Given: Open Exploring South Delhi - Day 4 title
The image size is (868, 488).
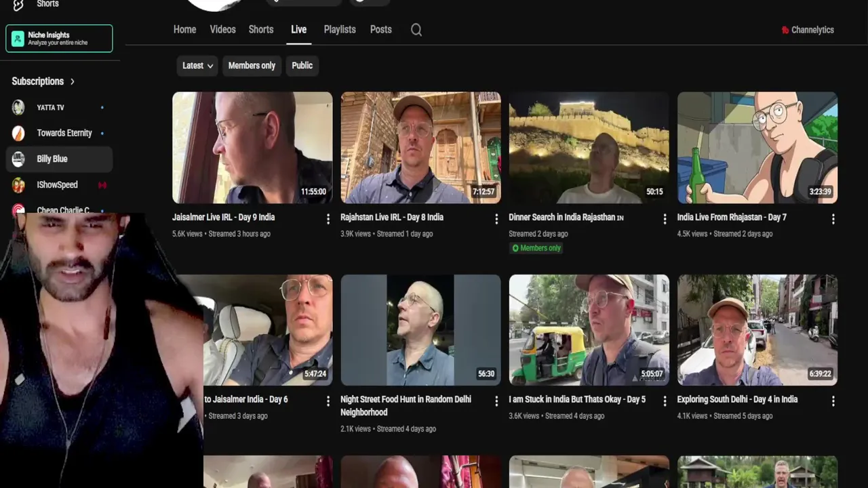Looking at the screenshot, I should 737,400.
